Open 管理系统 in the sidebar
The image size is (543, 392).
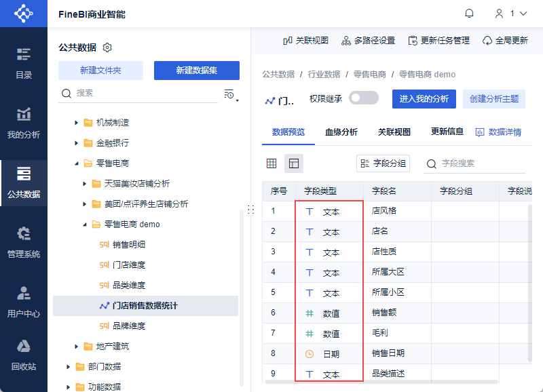coord(24,242)
